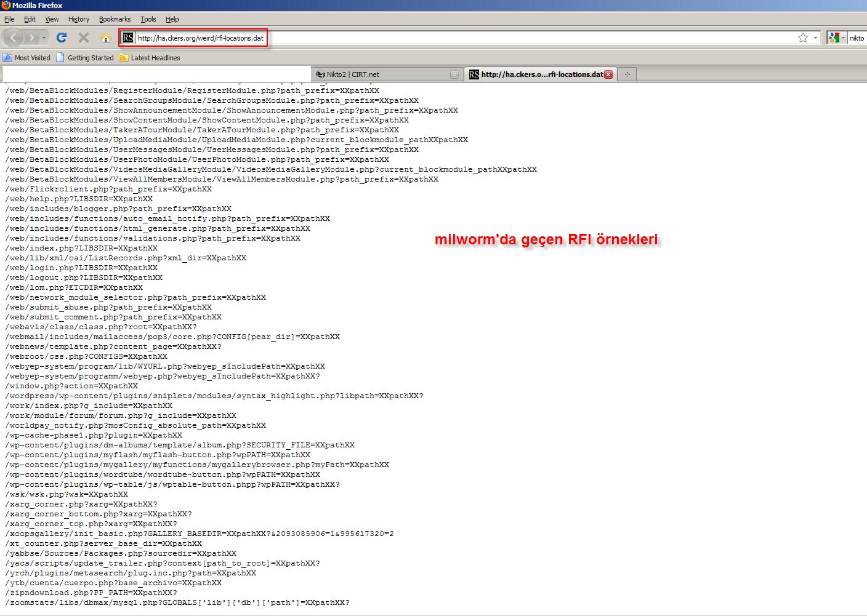Screen dimensions: 867x616
Task: Open the Bookmarks menu
Action: click(x=115, y=19)
